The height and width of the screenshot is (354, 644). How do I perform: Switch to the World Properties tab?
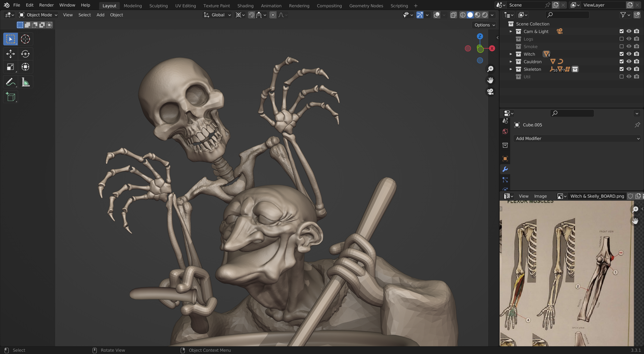coord(505,131)
